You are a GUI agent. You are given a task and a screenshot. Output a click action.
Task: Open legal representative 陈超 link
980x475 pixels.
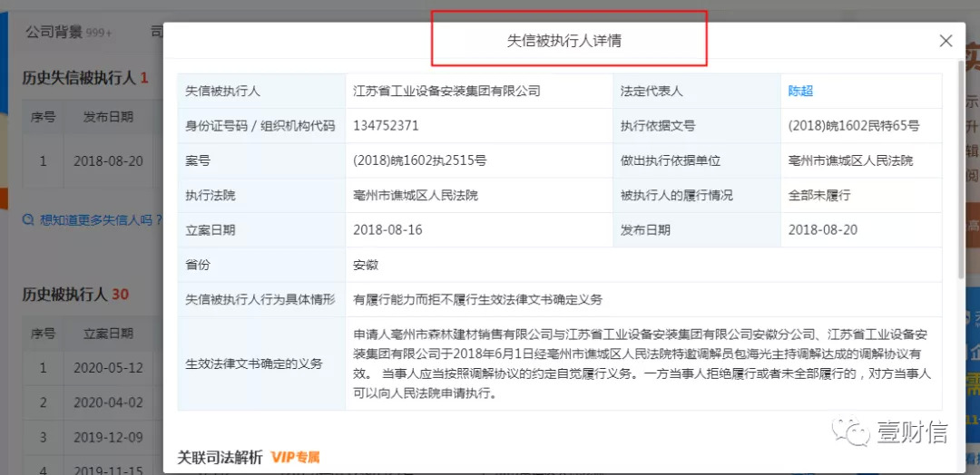pos(800,91)
